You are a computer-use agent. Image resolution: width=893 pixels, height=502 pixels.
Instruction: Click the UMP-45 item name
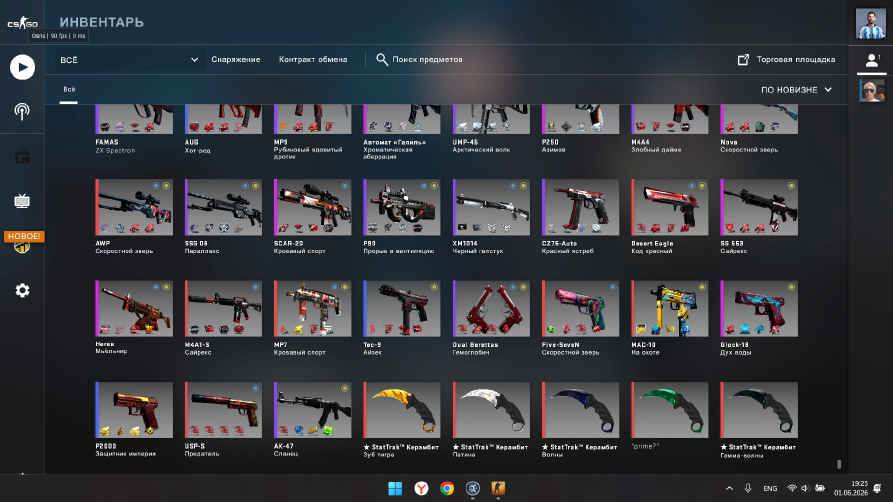[465, 142]
